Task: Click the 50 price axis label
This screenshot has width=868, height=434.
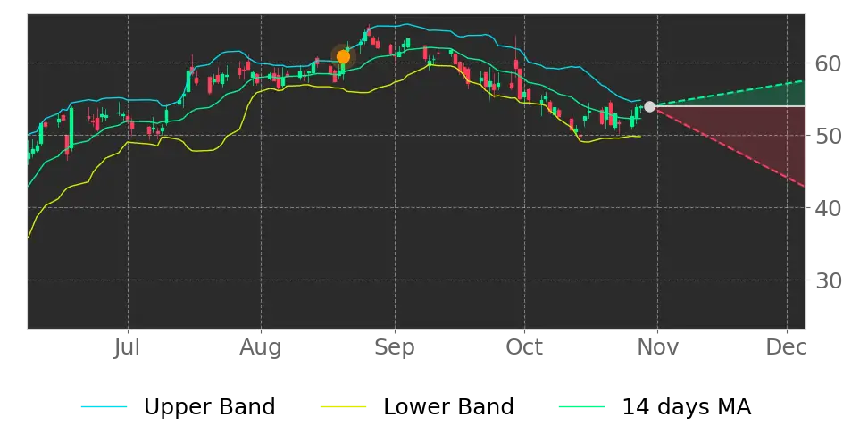Action: (828, 136)
